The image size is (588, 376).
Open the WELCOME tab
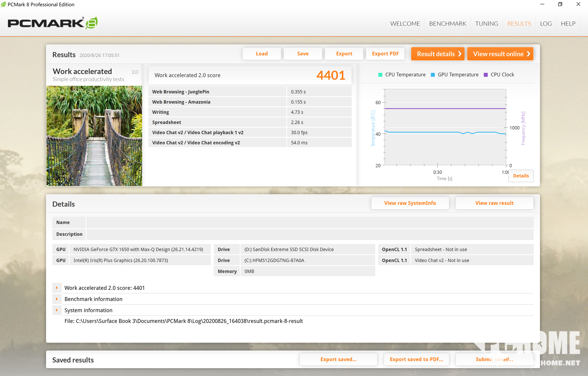tap(405, 23)
